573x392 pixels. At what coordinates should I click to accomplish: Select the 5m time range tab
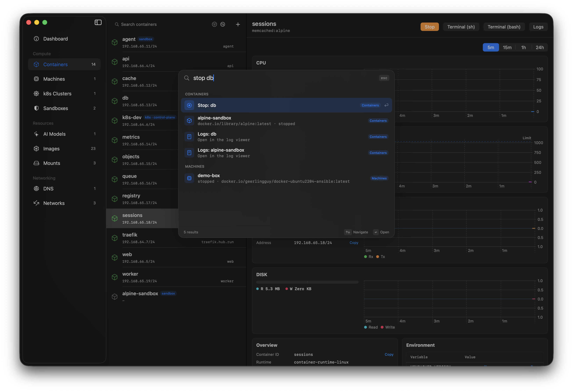(491, 47)
